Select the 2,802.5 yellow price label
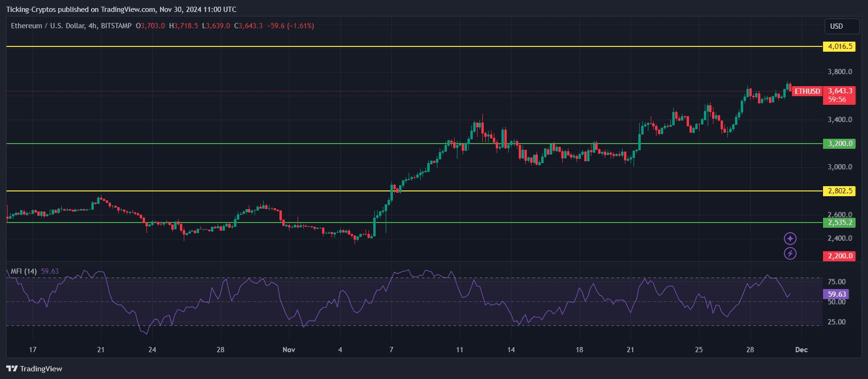Image resolution: width=868 pixels, height=379 pixels. point(840,191)
